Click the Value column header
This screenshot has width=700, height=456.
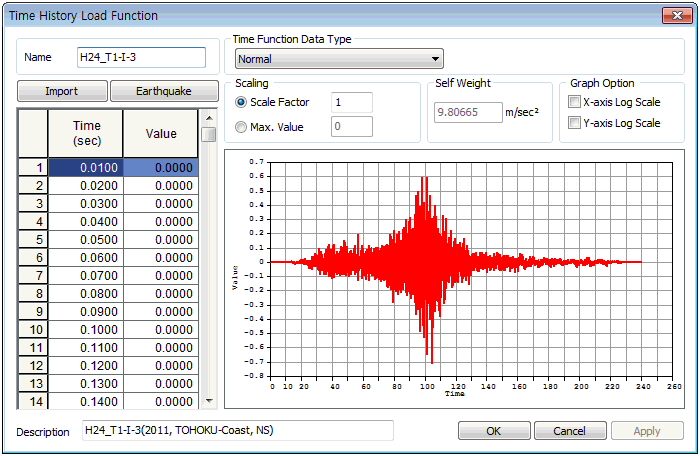pos(161,134)
